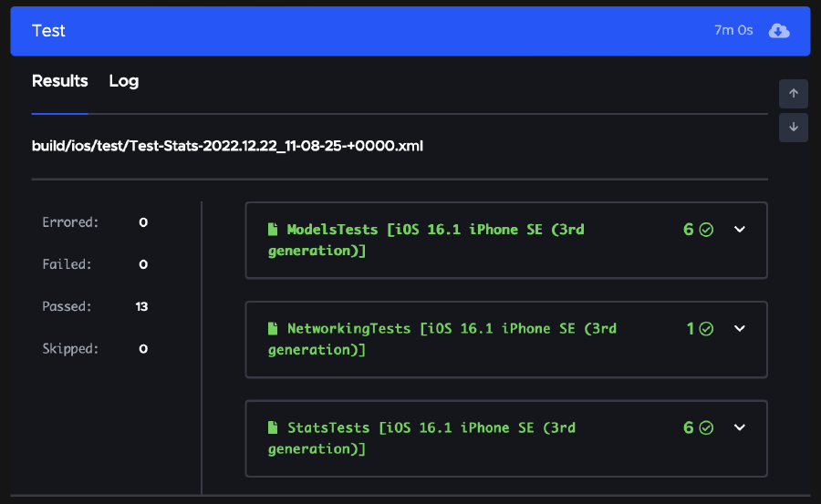Click the scroll down arrow button
Screen dimensions: 821x504
(x=793, y=128)
